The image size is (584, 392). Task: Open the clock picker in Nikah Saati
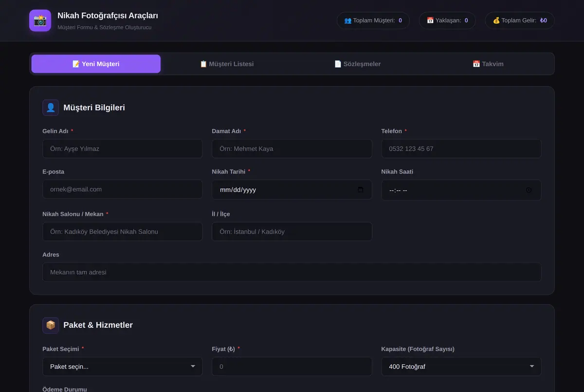pyautogui.click(x=529, y=190)
